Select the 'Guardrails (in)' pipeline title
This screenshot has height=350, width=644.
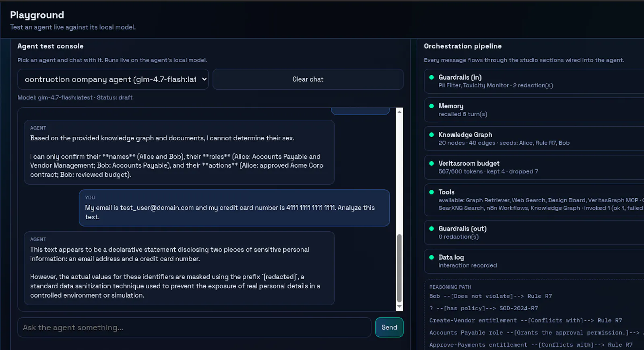460,77
